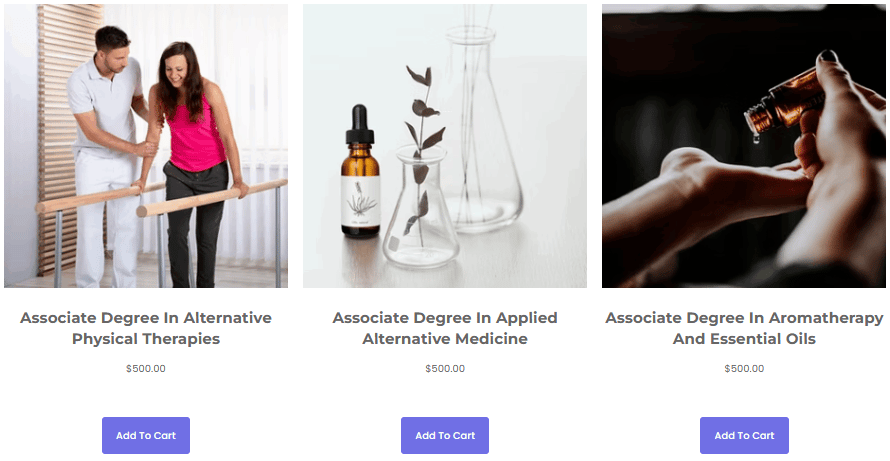Click the wooden parallel bars in therapy photo
The height and width of the screenshot is (461, 890).
[162, 200]
